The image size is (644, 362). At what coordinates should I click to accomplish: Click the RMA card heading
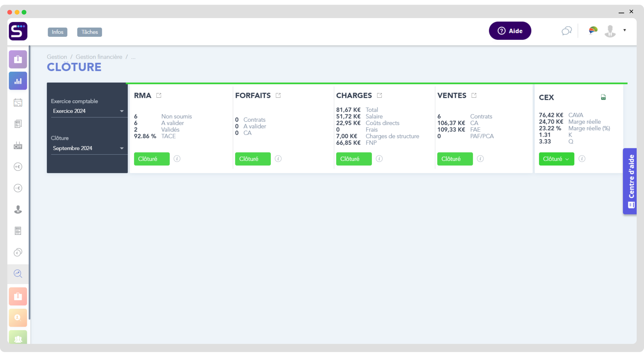(142, 96)
